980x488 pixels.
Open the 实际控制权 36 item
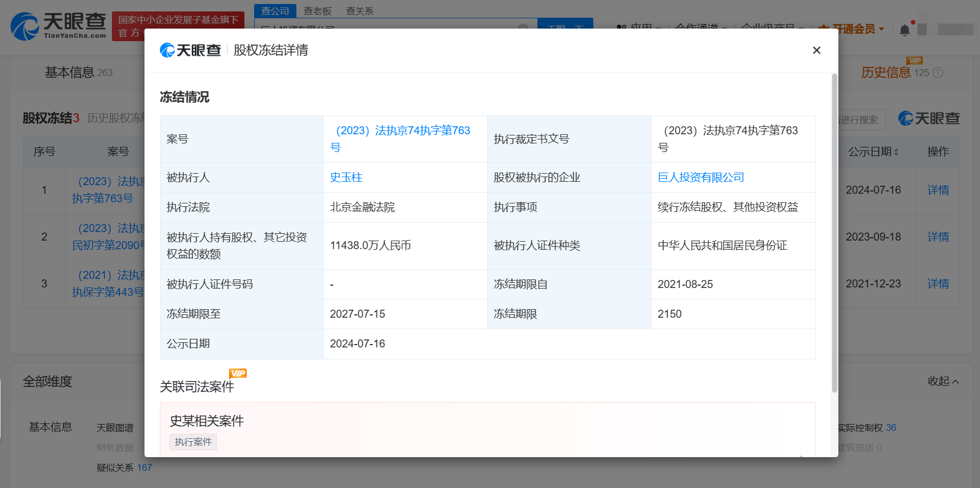tap(867, 427)
